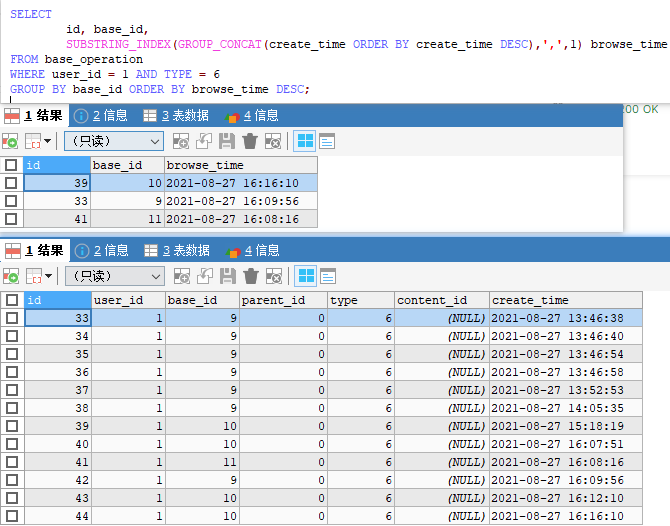
Task: Select (NULL) content_id cell of row 37
Action: click(x=441, y=390)
